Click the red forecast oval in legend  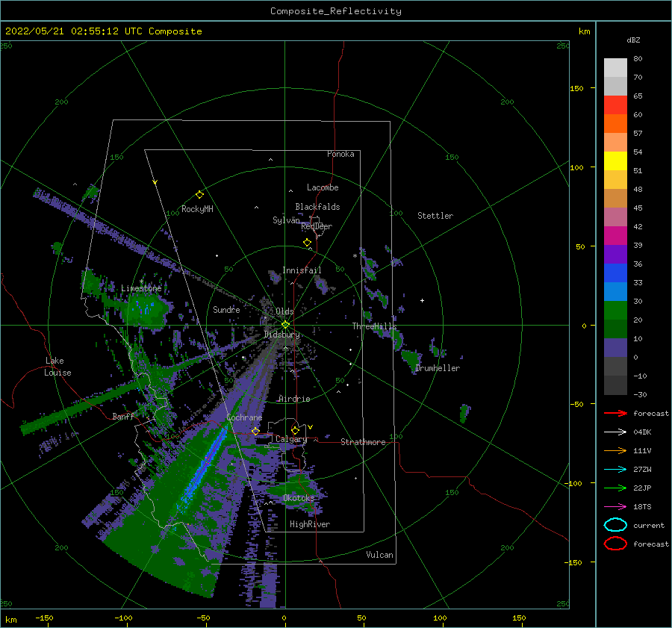[615, 544]
